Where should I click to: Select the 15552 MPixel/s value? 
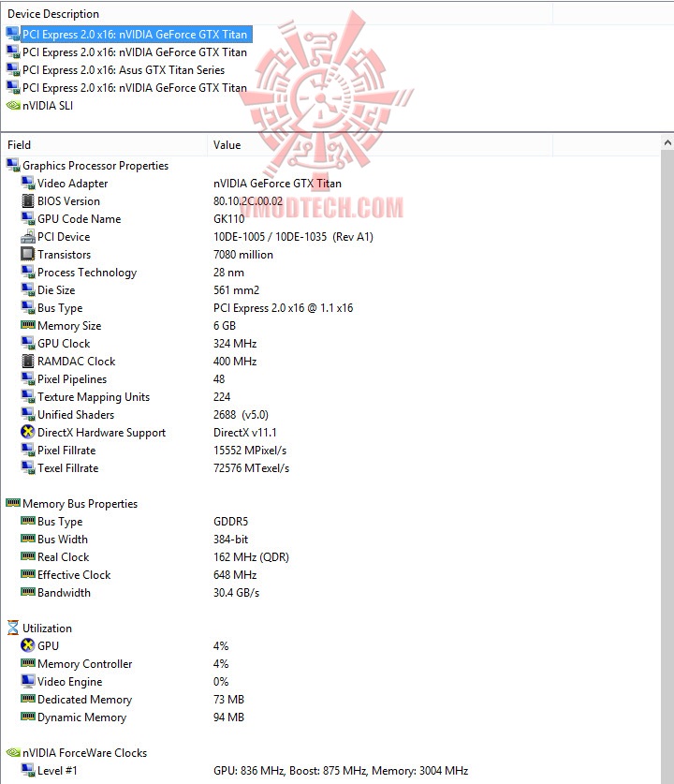coord(250,451)
